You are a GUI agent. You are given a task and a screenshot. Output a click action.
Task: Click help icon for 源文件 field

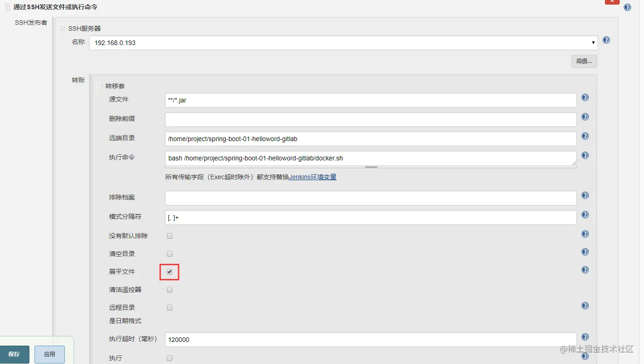(585, 97)
